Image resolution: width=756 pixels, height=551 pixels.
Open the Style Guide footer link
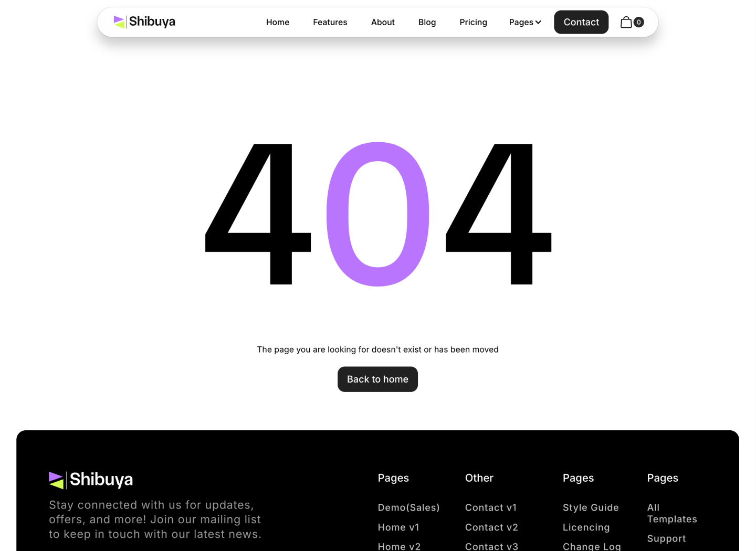591,507
